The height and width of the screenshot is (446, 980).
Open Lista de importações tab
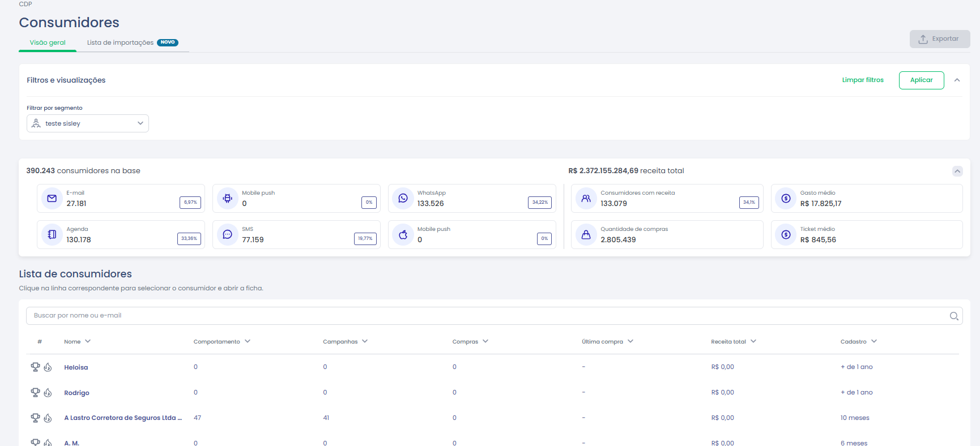[x=133, y=43]
